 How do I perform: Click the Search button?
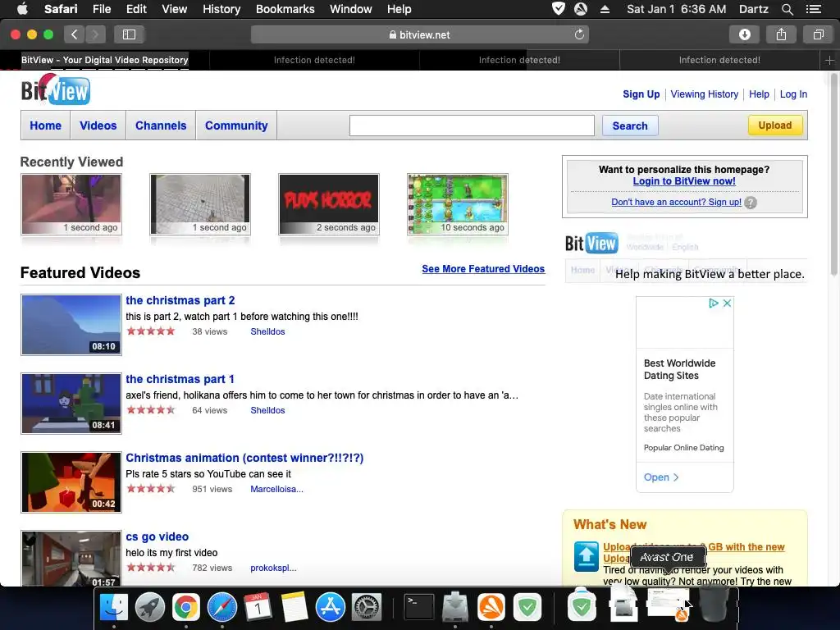point(630,126)
